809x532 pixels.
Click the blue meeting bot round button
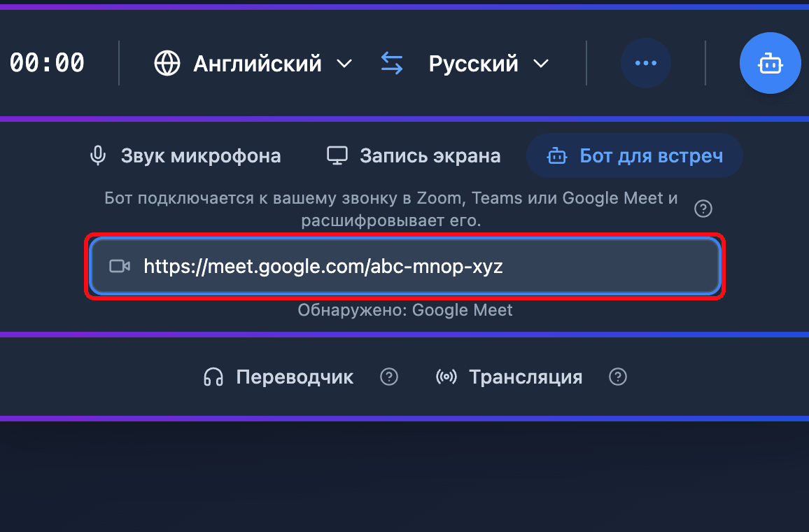770,63
